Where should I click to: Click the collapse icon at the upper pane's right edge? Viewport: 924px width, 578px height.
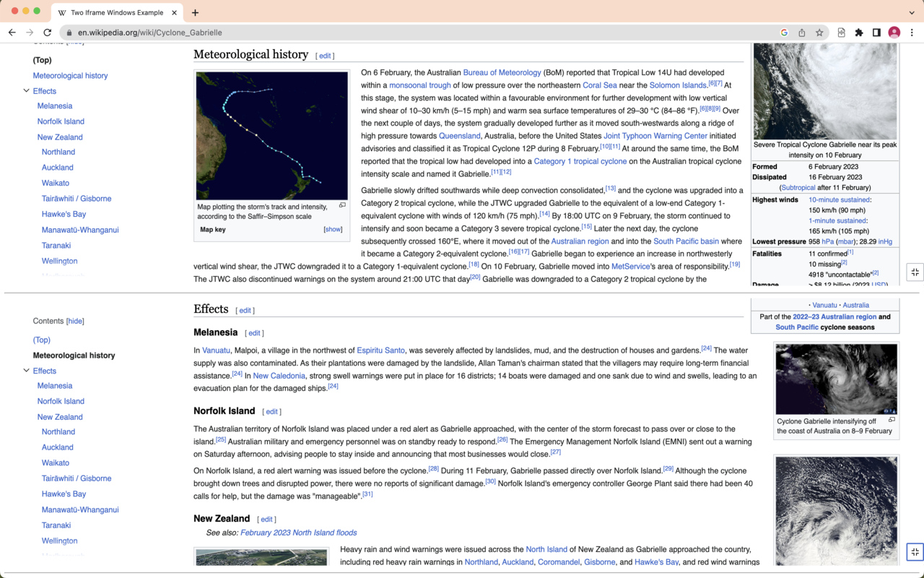tap(915, 272)
